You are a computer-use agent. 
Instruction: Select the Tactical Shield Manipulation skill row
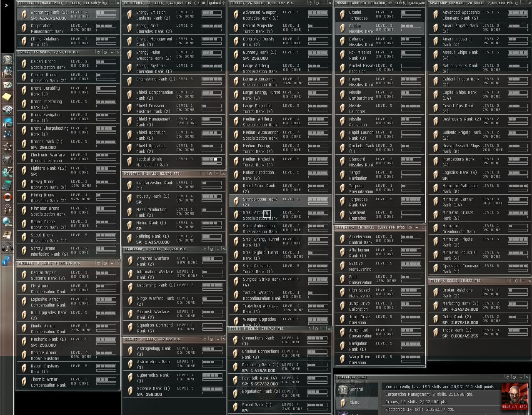pyautogui.click(x=174, y=162)
